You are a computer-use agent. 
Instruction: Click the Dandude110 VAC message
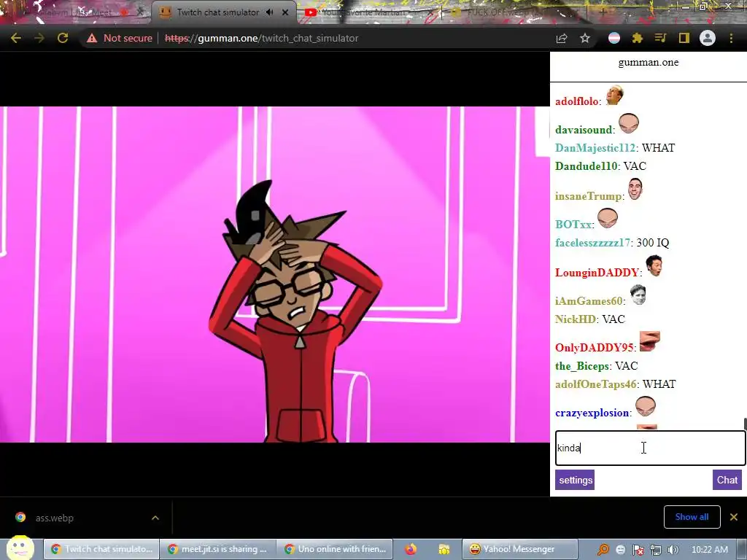coord(601,166)
